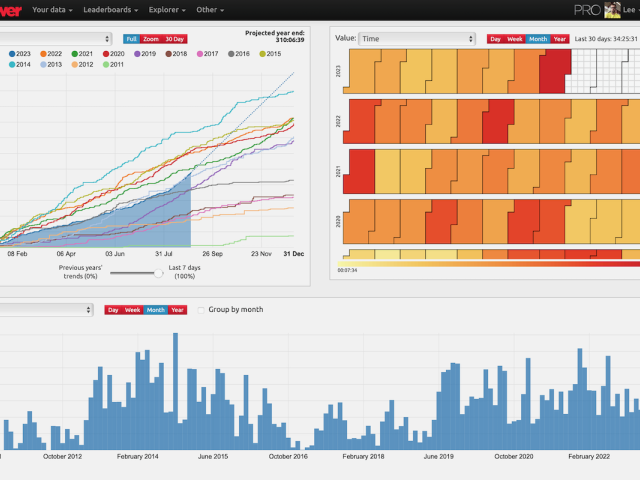Toggle the 2023 series in chart legend
Viewport: 640px width, 480px height.
(21, 53)
